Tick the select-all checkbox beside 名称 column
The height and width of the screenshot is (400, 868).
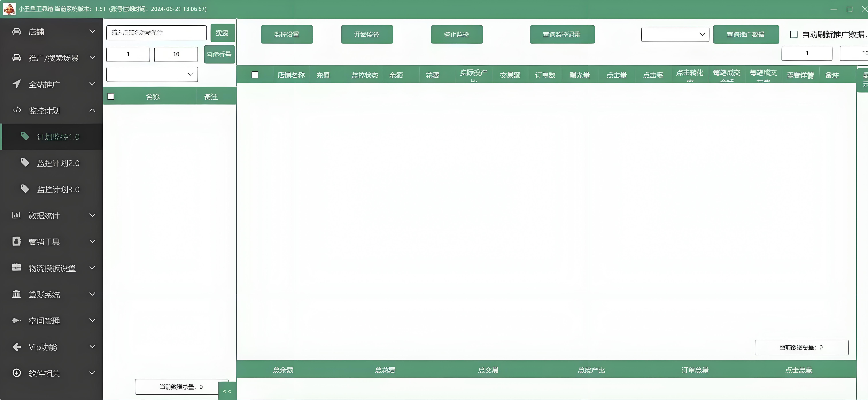pos(111,96)
